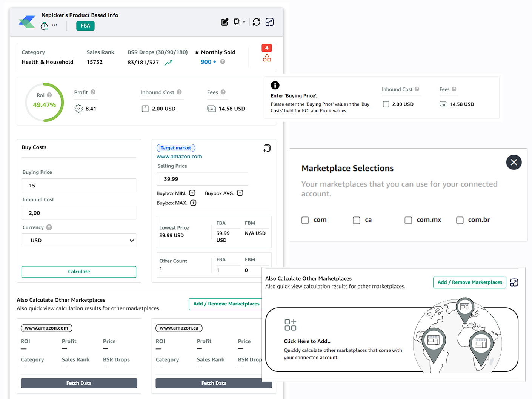This screenshot has width=532, height=399.
Task: Click the red variations icon with badge 4
Action: [x=266, y=56]
